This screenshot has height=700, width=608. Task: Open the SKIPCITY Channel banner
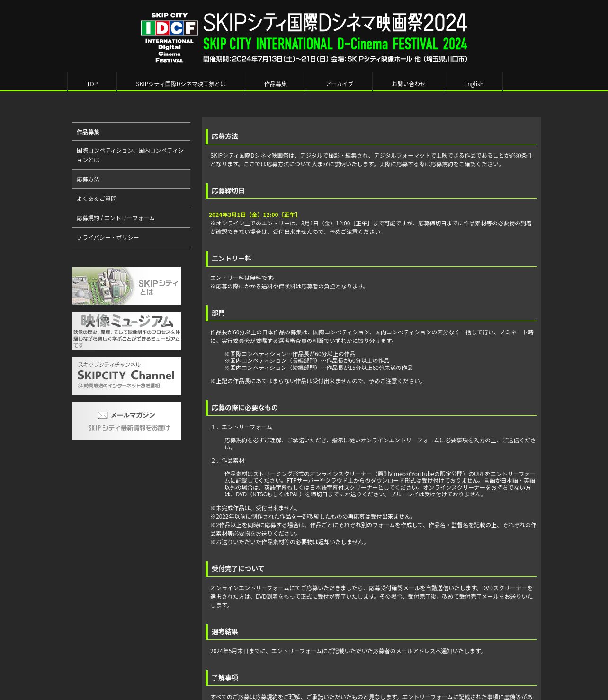126,376
